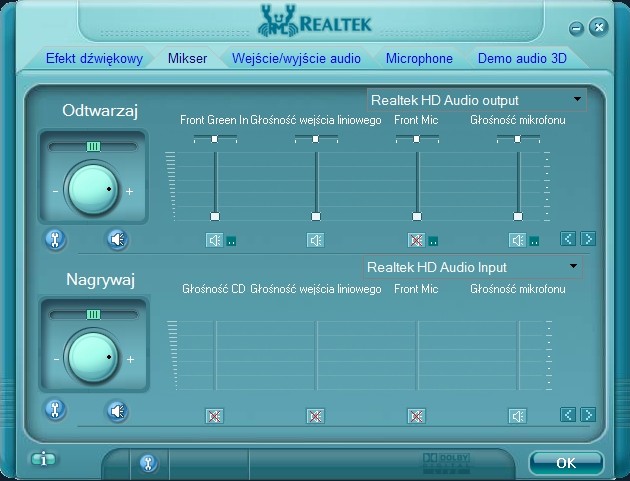Mute the Nagrywaj master recording volume
The image size is (630, 481).
pyautogui.click(x=118, y=410)
